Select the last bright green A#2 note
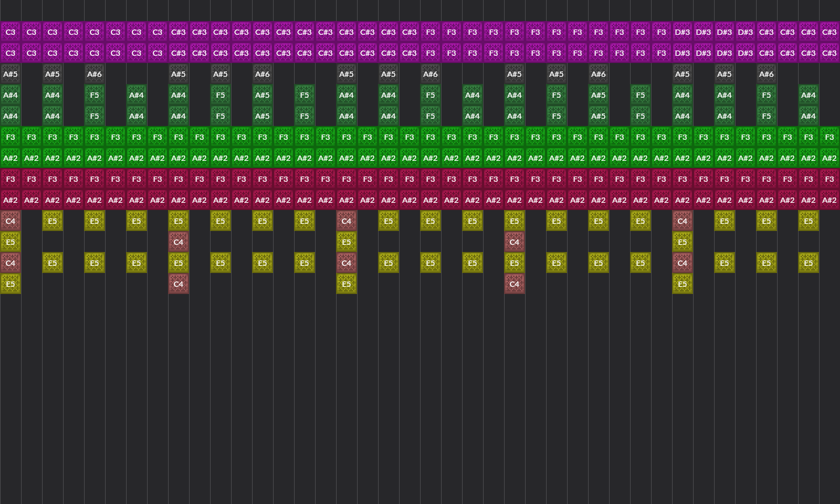The image size is (840, 504). coord(829,158)
